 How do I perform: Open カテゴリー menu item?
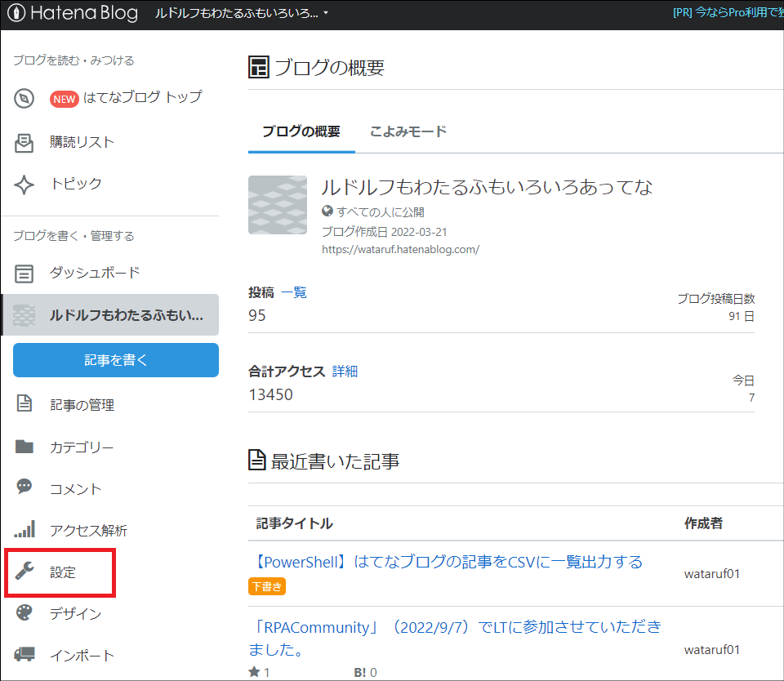click(82, 447)
